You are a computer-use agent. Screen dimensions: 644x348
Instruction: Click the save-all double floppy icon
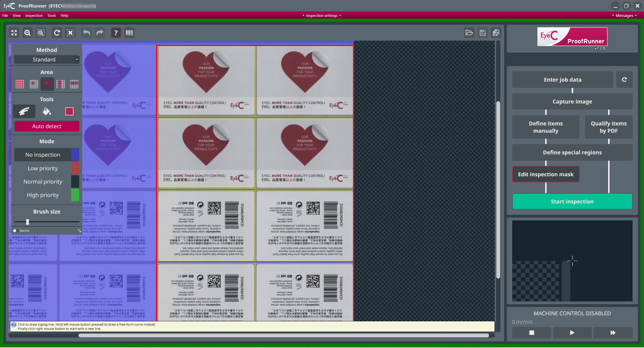click(x=496, y=33)
